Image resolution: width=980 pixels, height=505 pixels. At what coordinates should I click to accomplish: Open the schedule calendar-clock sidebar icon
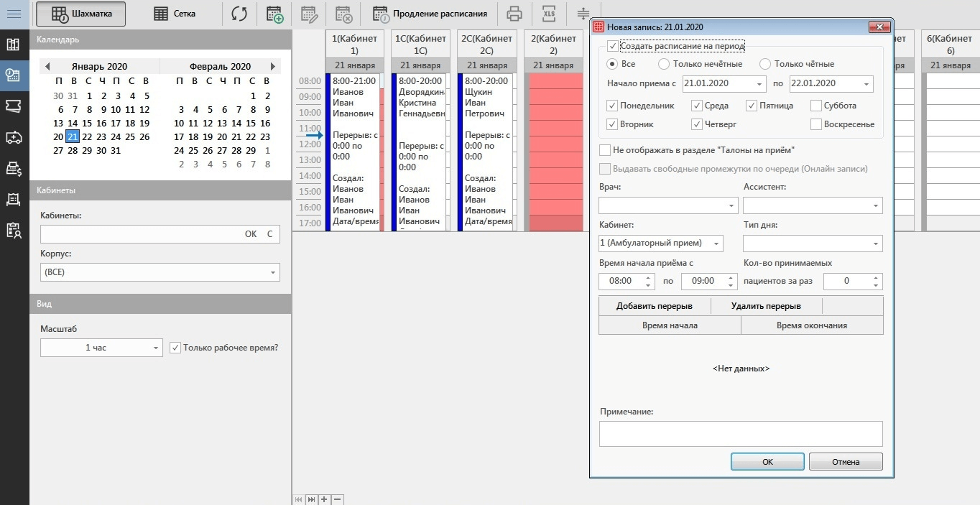pyautogui.click(x=14, y=75)
